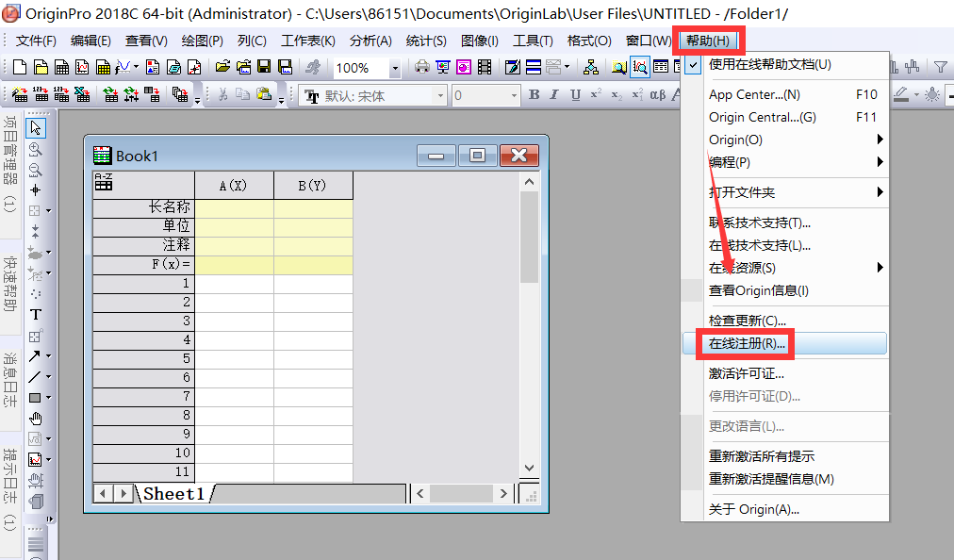
Task: Expand the 打开文件夹 submenu
Action: point(785,192)
